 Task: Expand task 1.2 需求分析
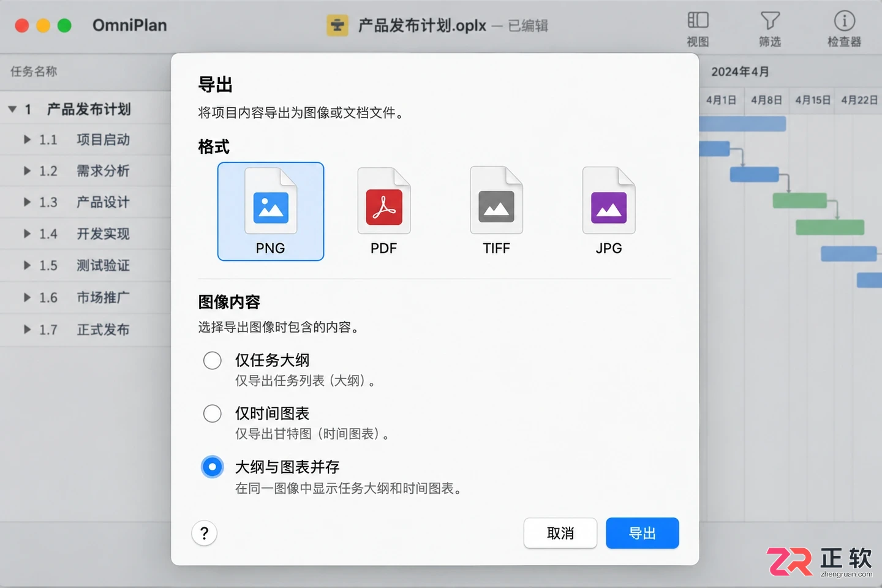pos(27,171)
